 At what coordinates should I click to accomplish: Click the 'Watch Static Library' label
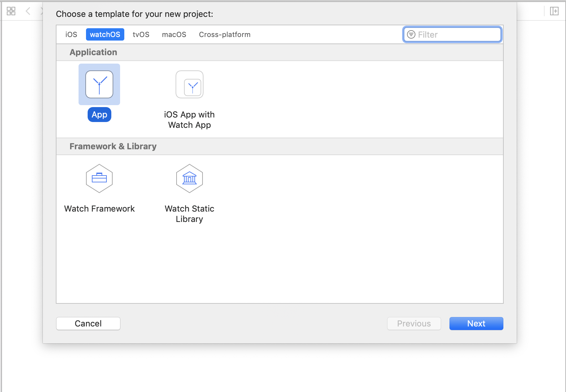point(190,214)
